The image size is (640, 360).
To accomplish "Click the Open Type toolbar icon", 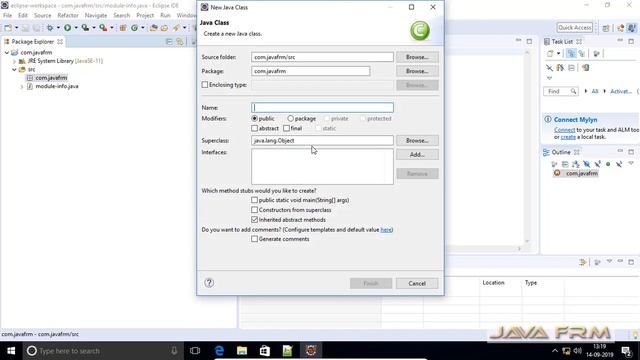I will click(x=153, y=28).
